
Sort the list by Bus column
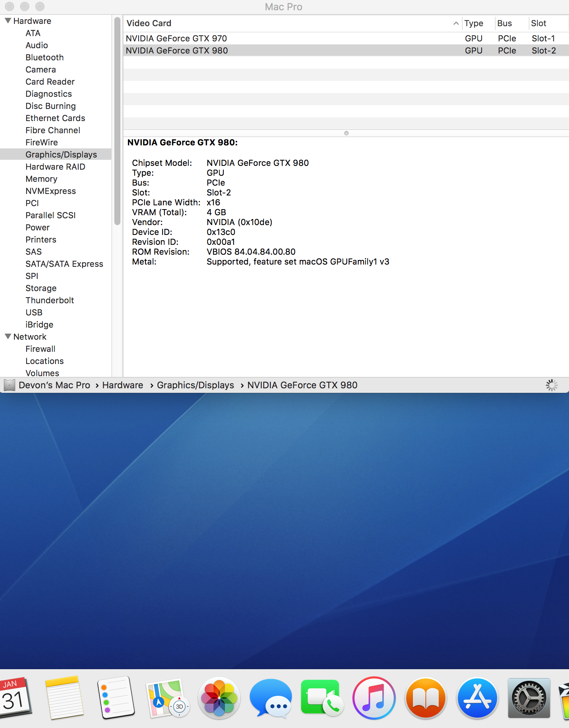[x=512, y=23]
